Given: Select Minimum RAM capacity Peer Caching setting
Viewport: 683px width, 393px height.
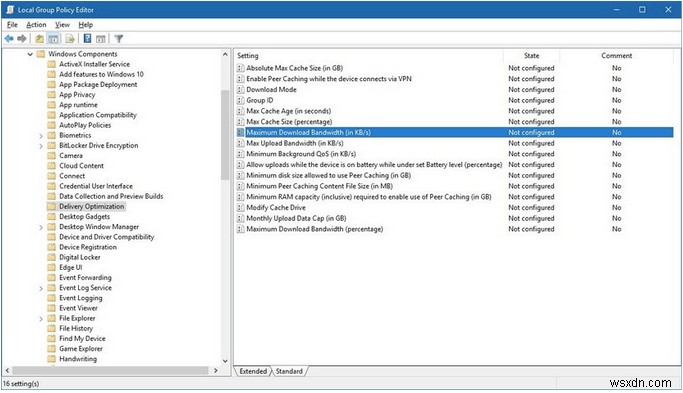Looking at the screenshot, I should pos(369,197).
